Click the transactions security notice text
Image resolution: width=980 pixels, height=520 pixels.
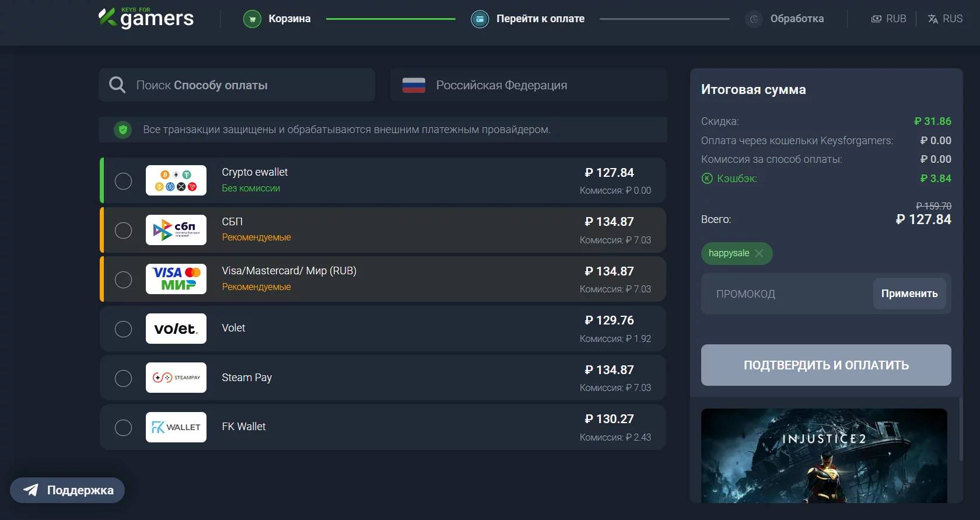click(346, 130)
